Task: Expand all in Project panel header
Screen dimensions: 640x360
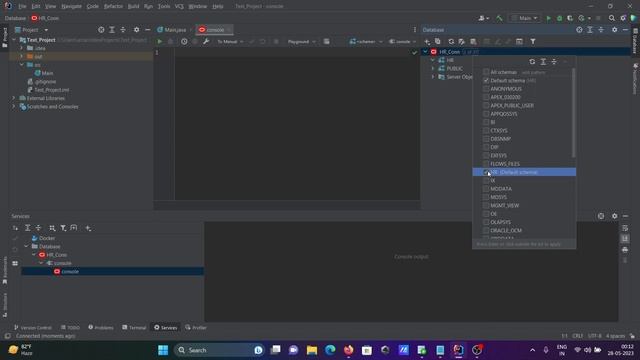Action: click(112, 30)
